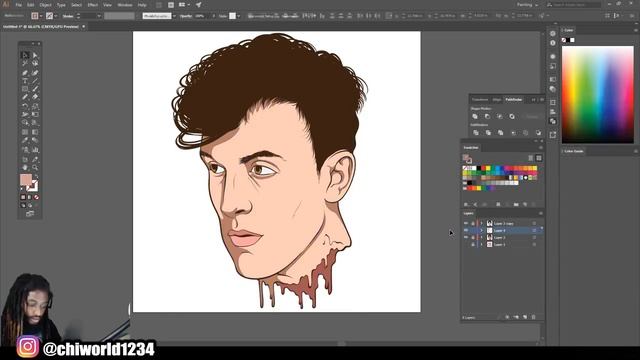This screenshot has height=360, width=640.
Task: Hide Layer 4 visibility eye
Action: point(466,230)
